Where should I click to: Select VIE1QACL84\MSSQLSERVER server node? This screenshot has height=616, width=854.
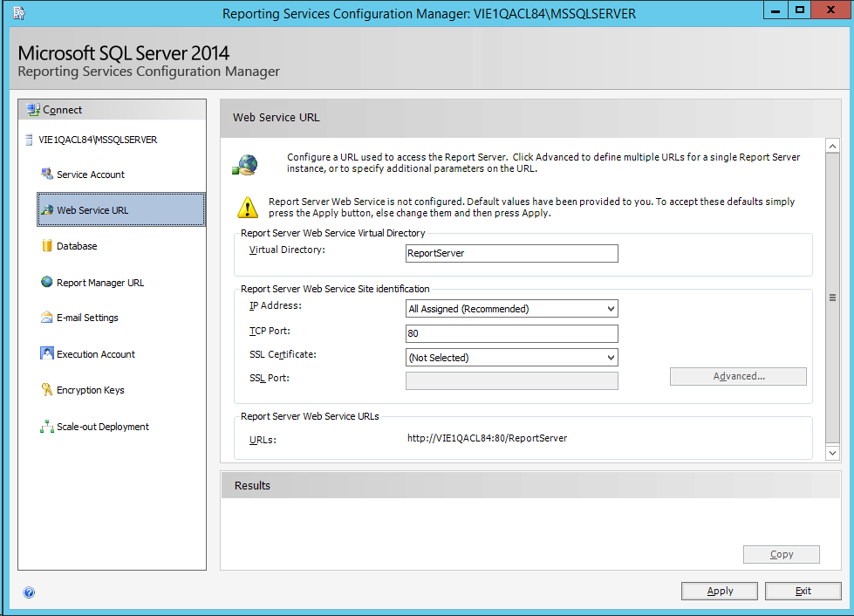tap(98, 140)
